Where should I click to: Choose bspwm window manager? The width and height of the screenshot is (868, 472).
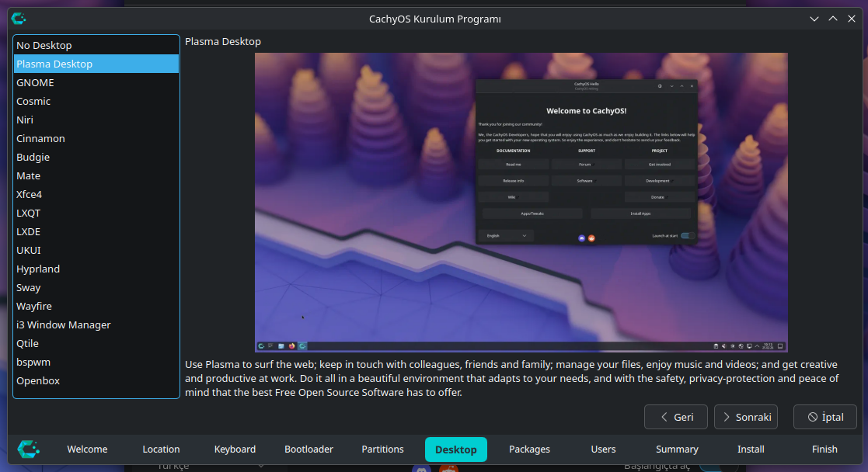tap(96, 362)
